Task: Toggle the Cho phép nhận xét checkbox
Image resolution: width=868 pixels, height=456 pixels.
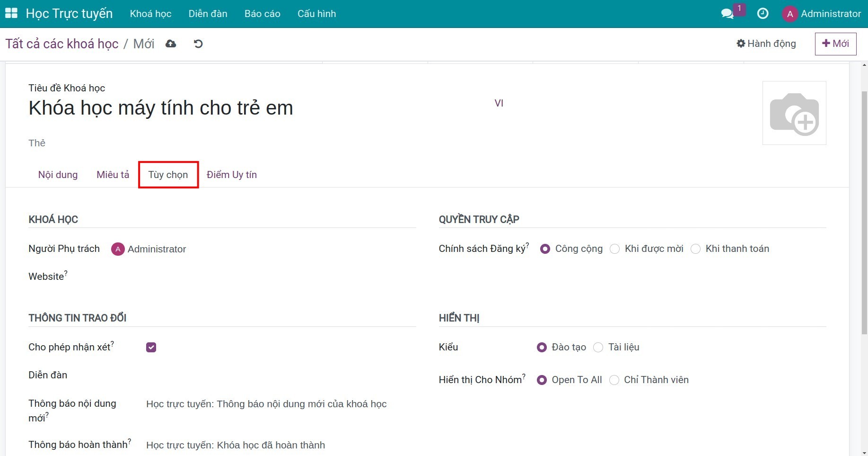Action: (x=151, y=347)
